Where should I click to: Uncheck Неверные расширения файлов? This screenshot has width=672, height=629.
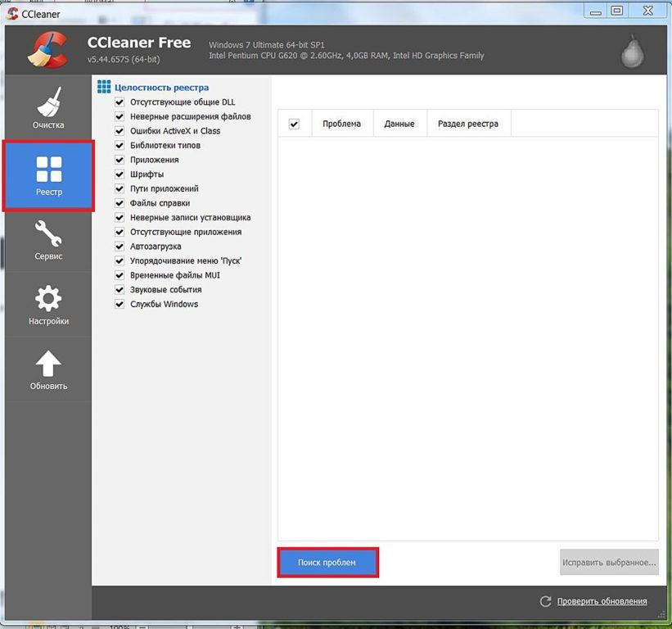tap(120, 116)
